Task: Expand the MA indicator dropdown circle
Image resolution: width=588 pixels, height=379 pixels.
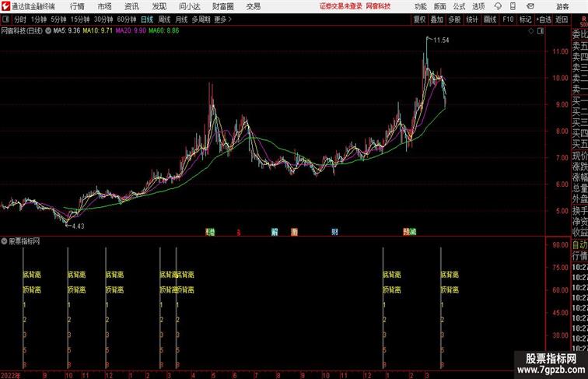Action: (x=48, y=31)
